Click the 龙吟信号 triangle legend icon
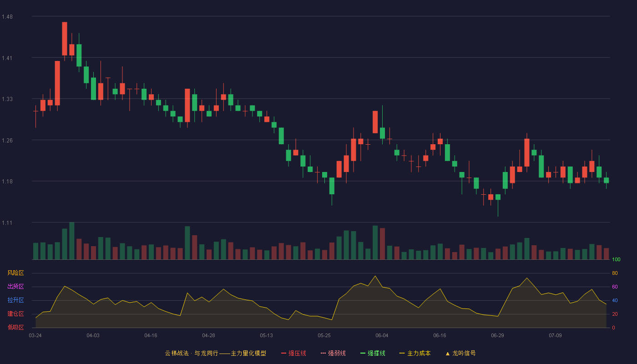The height and width of the screenshot is (364, 637). click(448, 354)
